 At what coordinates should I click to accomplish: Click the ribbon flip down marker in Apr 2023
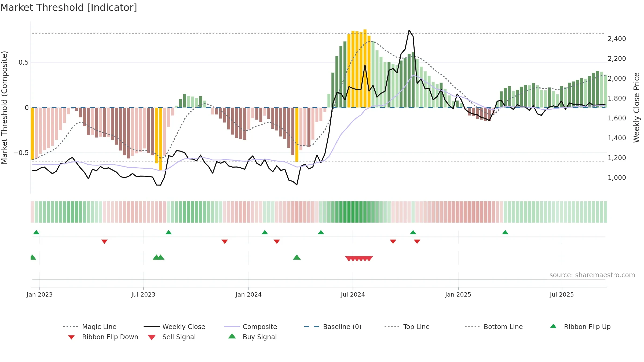tap(104, 242)
